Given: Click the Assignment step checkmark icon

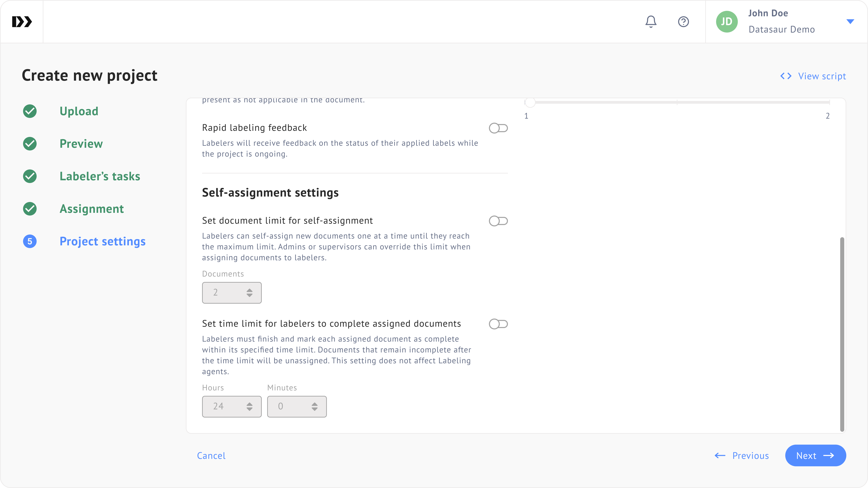Looking at the screenshot, I should coord(30,209).
